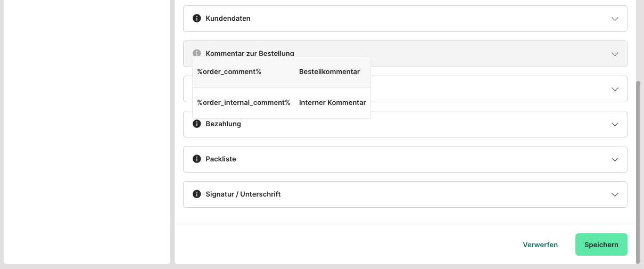The height and width of the screenshot is (269, 644).
Task: Click the info icon beside Kommentar zur Bestellung
Action: click(197, 53)
